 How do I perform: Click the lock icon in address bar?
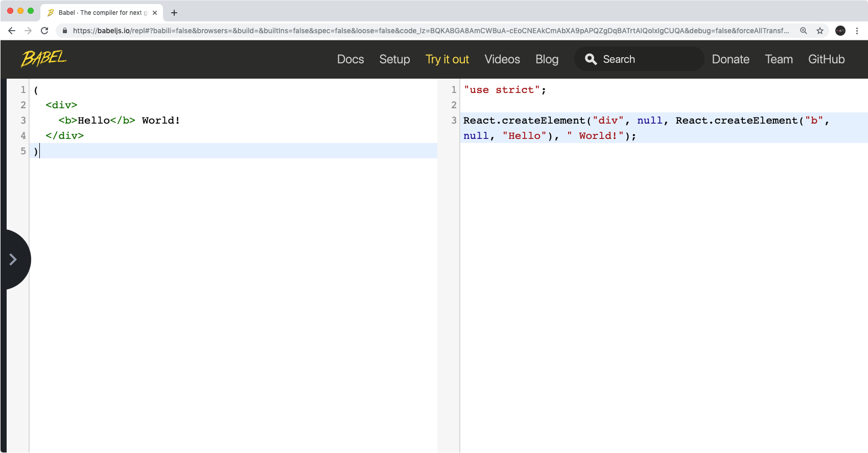(65, 31)
